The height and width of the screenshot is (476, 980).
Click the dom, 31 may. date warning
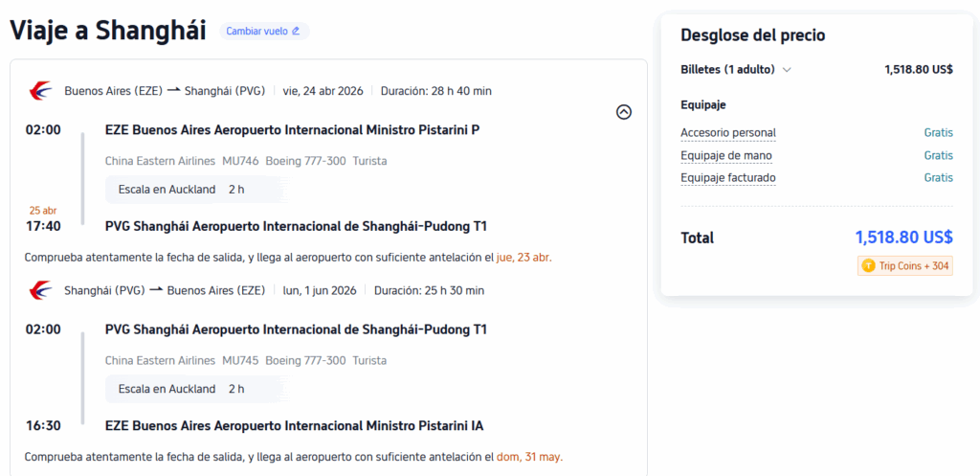tap(529, 457)
